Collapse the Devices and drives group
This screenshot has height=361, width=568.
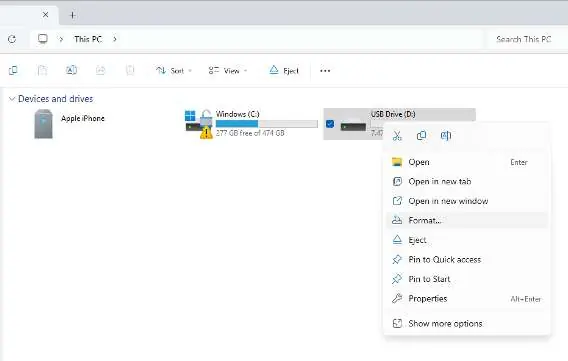[12, 99]
